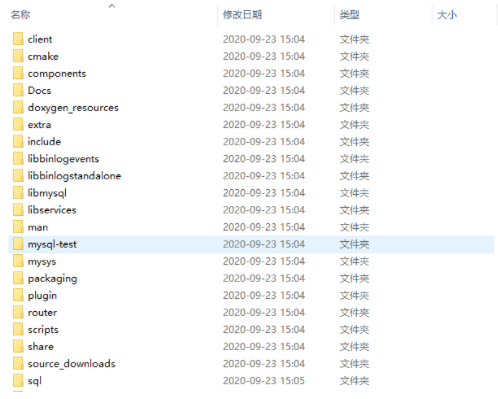Click the doxygen_resources folder icon
The image size is (498, 399).
18,107
